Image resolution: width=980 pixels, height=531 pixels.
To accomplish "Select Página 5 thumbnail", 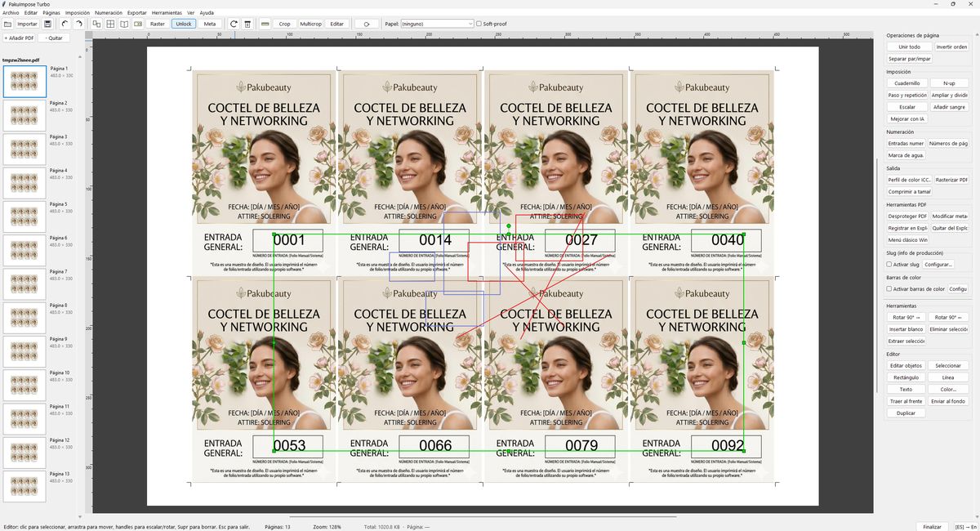I will point(24,216).
